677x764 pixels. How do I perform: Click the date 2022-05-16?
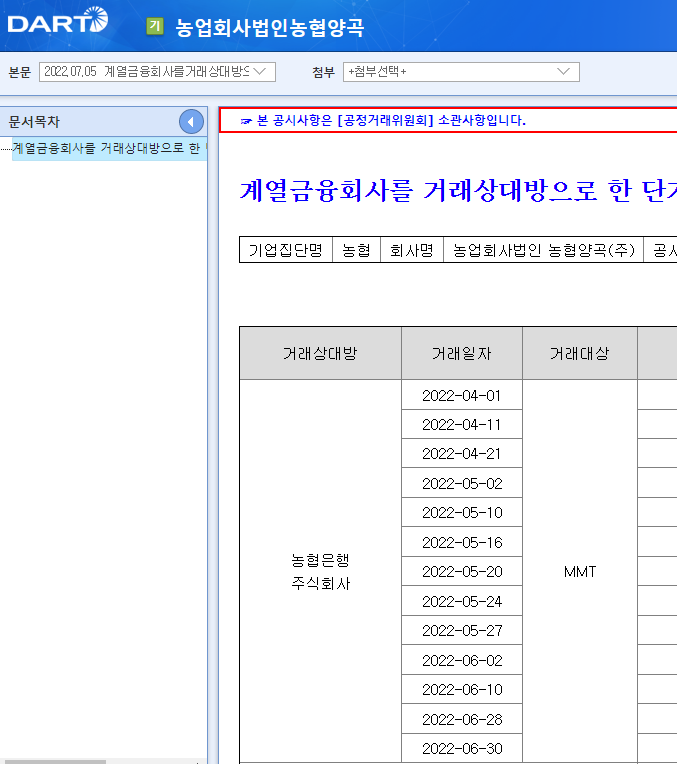(462, 542)
